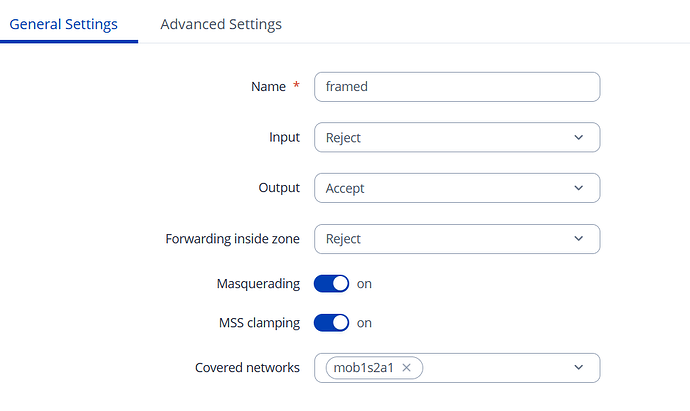Click the mob1s2a1 chip text
690x411 pixels.
[x=364, y=368]
